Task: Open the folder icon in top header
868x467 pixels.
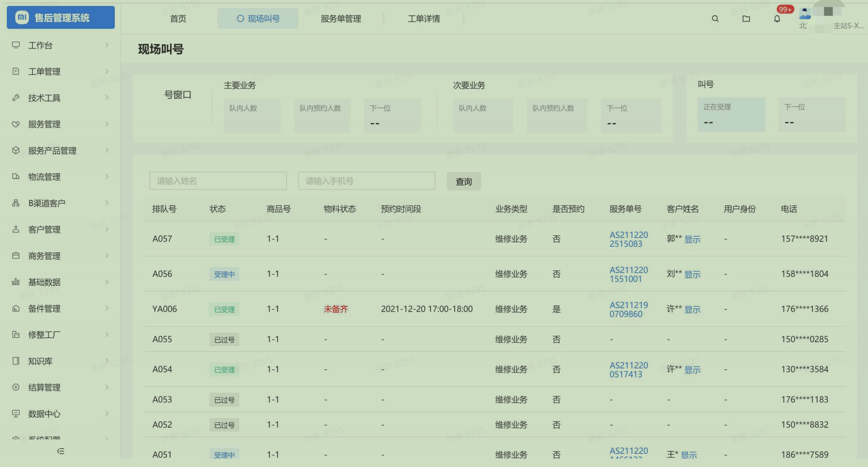Action: point(746,19)
